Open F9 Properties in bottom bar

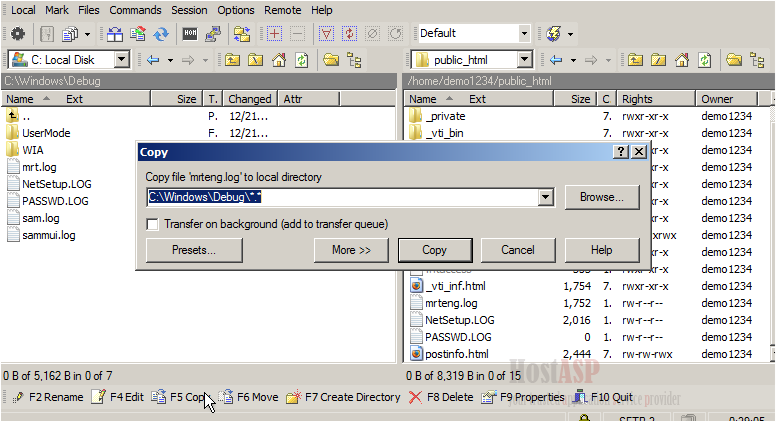pyautogui.click(x=523, y=397)
